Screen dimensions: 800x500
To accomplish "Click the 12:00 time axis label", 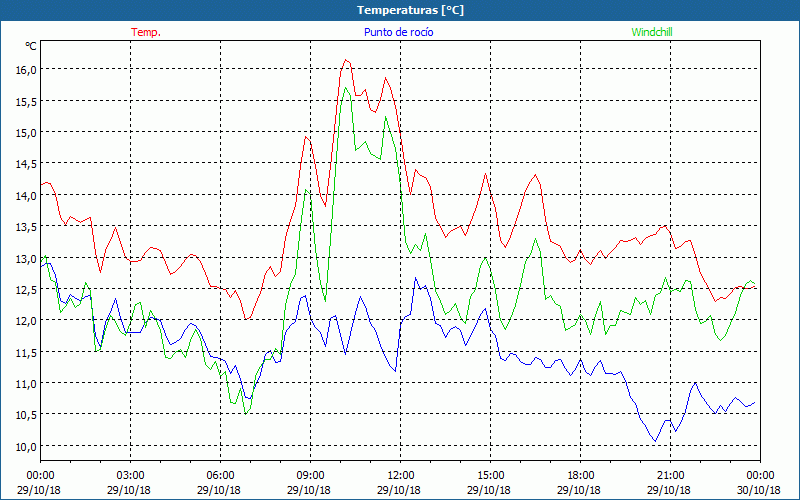I will pyautogui.click(x=401, y=476).
